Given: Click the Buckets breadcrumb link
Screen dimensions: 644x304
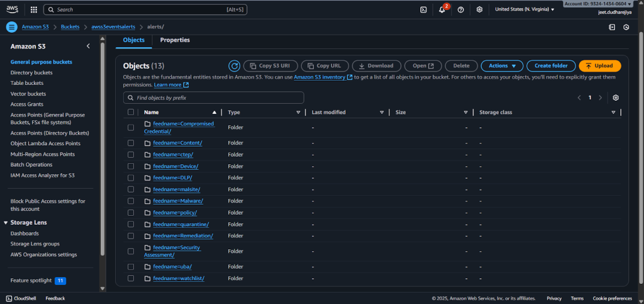Looking at the screenshot, I should click(70, 26).
